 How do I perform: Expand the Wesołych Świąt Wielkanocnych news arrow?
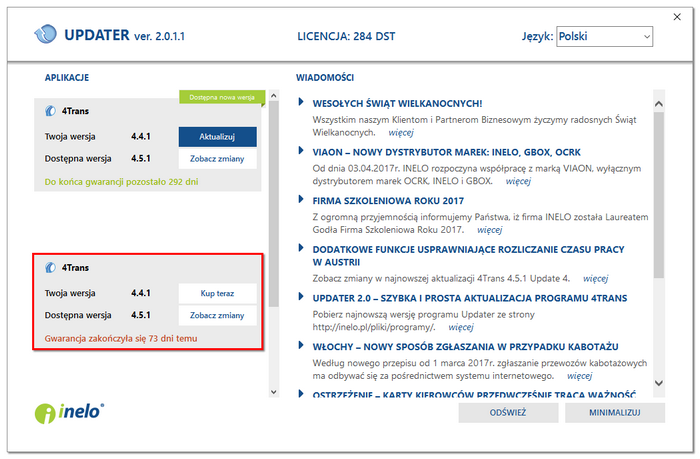click(301, 102)
